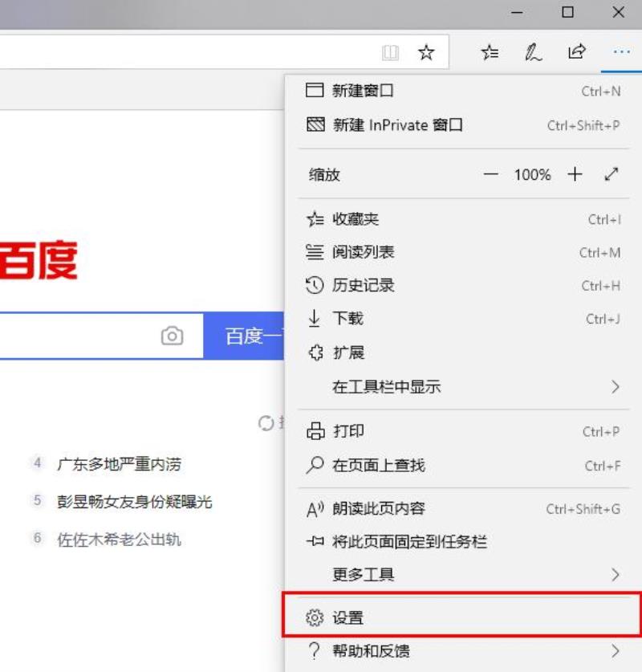This screenshot has width=642, height=672.
Task: Open hot search 广东多地严重内涝
Action: tap(120, 464)
